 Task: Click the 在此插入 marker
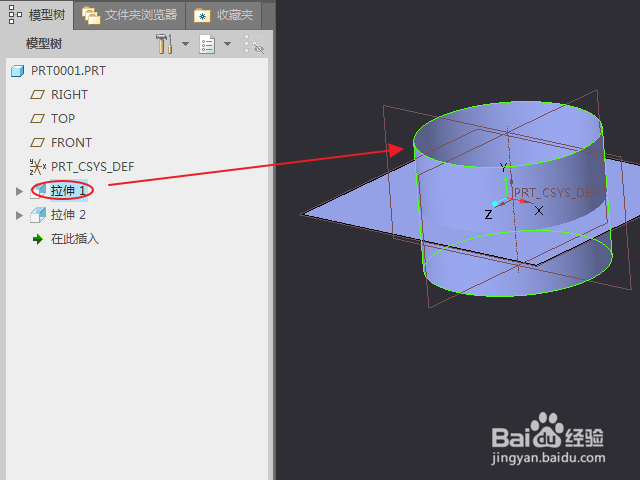[75, 239]
